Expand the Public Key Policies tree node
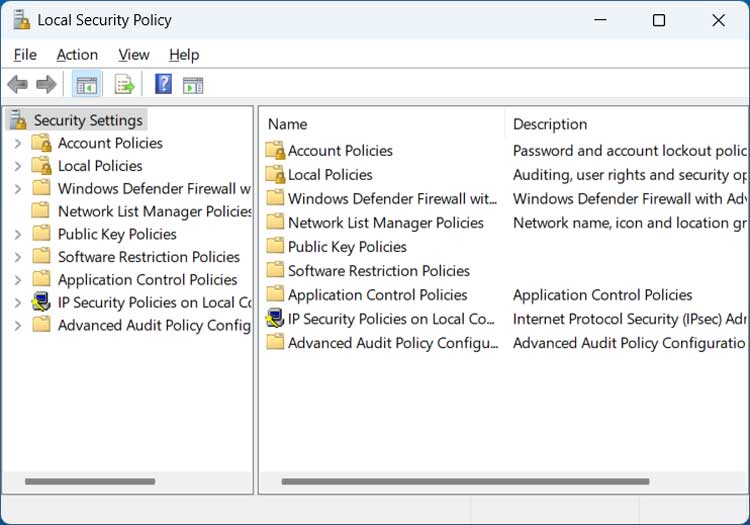Screen dimensions: 750x525 coord(18,234)
